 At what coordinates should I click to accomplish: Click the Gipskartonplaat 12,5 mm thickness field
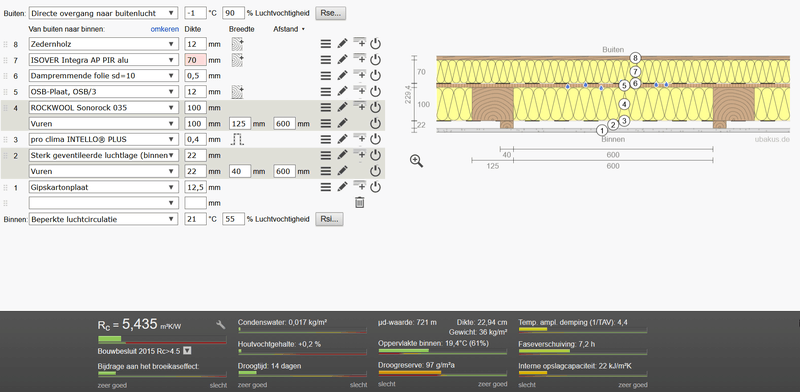(195, 187)
